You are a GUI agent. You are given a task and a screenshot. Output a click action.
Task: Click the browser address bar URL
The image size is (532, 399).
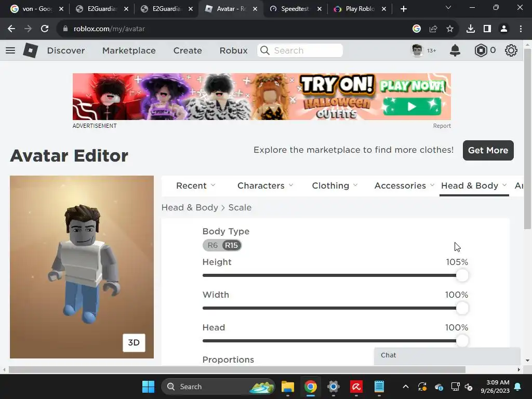click(109, 29)
